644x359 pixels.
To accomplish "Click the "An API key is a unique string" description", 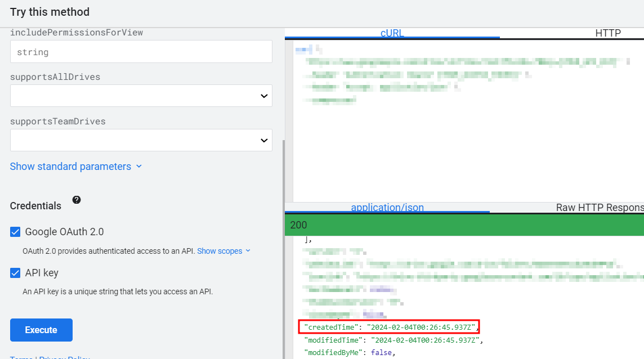I will (x=118, y=291).
